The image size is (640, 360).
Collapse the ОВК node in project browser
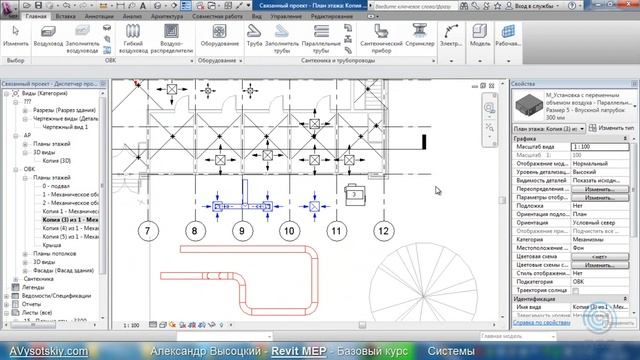(16, 169)
